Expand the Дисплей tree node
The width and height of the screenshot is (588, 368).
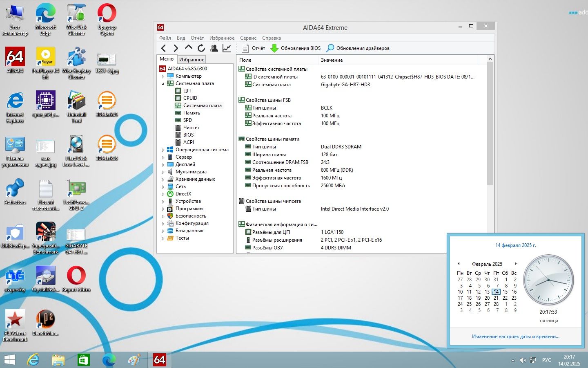coord(163,165)
